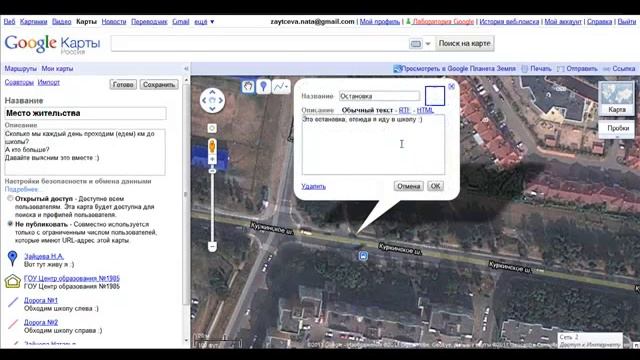
Task: Click the Поиск на карте button
Action: pos(464,43)
